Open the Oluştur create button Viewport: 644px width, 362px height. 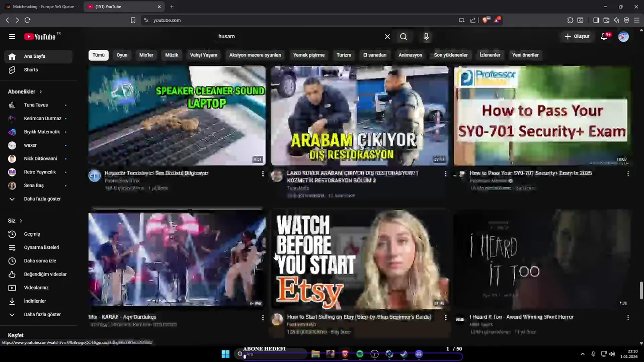point(577,36)
